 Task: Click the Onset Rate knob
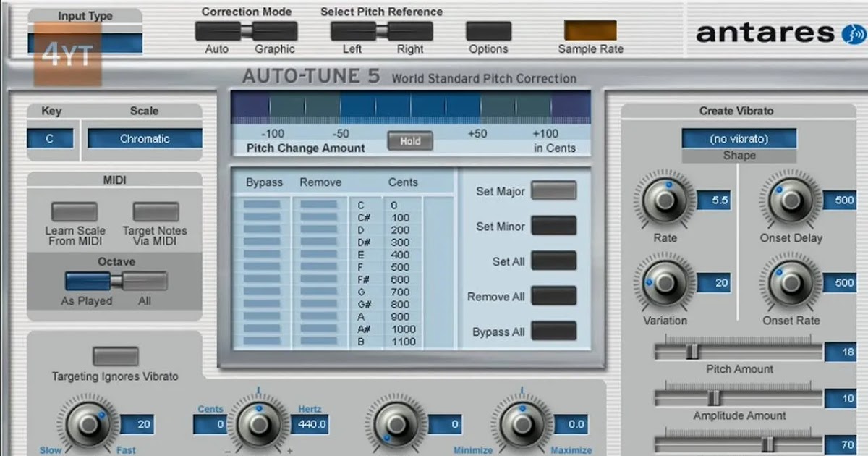[791, 283]
